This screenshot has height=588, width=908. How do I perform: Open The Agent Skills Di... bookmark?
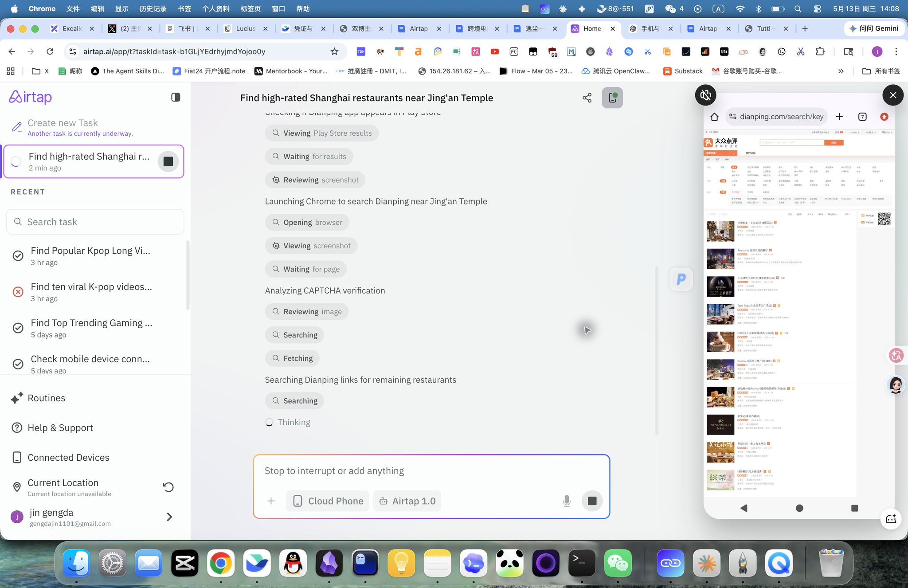127,71
